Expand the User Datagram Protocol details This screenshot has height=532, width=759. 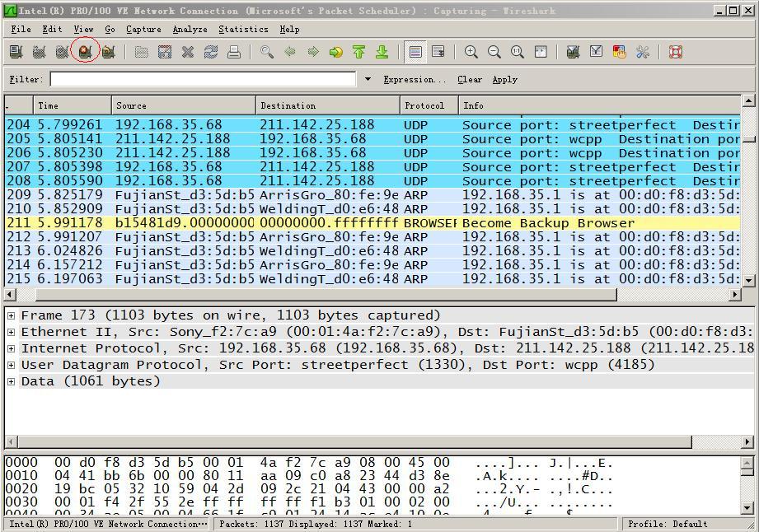(x=12, y=365)
